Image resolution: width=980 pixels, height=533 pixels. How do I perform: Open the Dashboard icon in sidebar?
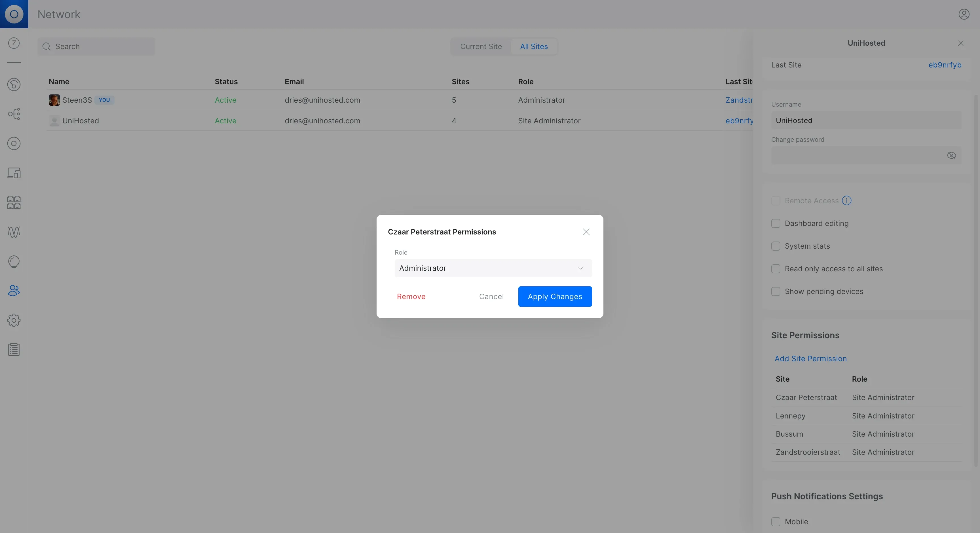[14, 84]
